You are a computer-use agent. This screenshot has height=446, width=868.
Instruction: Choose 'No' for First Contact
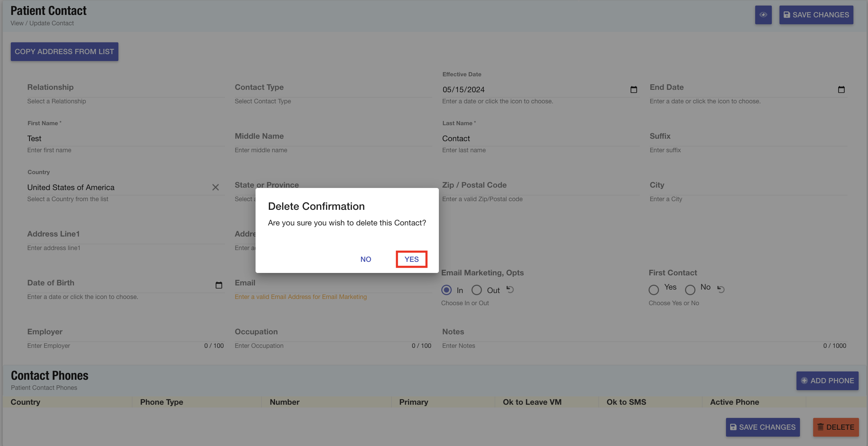690,290
